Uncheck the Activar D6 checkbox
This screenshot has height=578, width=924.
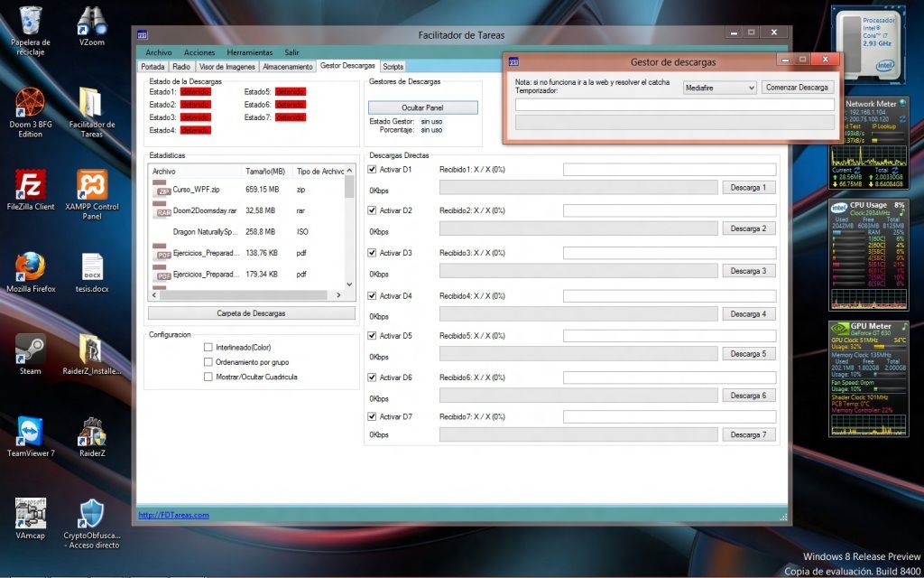click(x=372, y=377)
